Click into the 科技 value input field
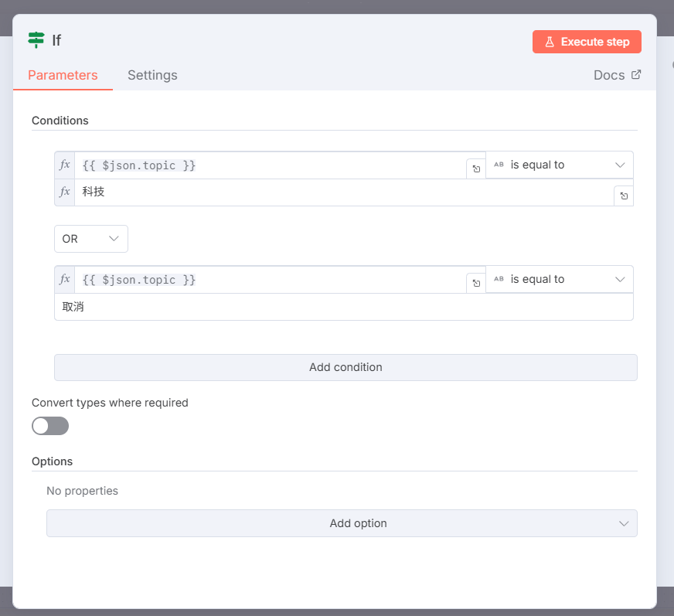The height and width of the screenshot is (616, 674). click(x=340, y=192)
